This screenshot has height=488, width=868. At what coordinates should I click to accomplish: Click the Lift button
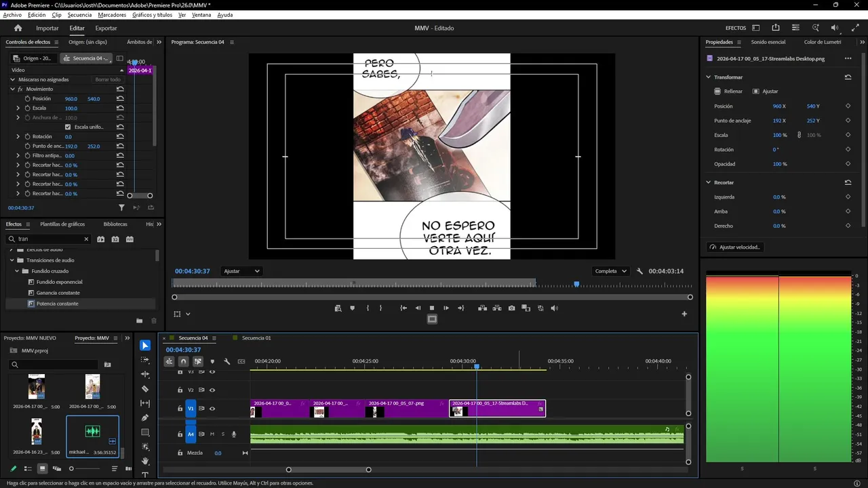coord(482,308)
